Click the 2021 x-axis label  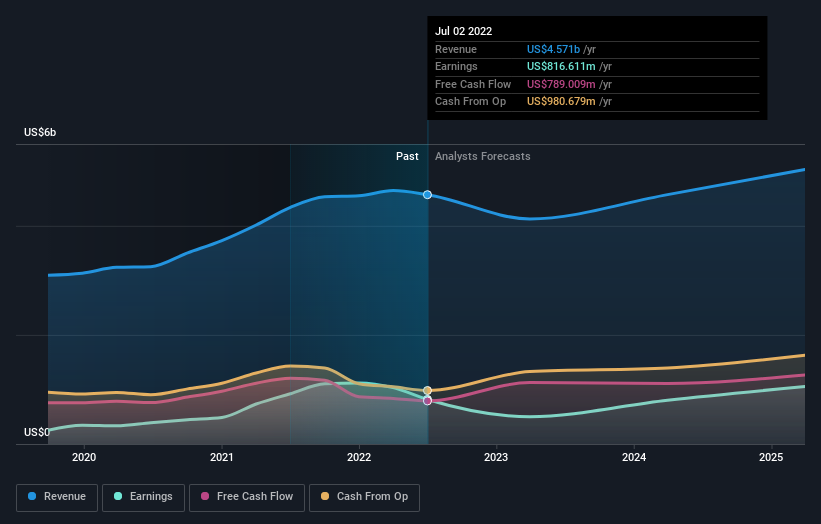coord(221,458)
